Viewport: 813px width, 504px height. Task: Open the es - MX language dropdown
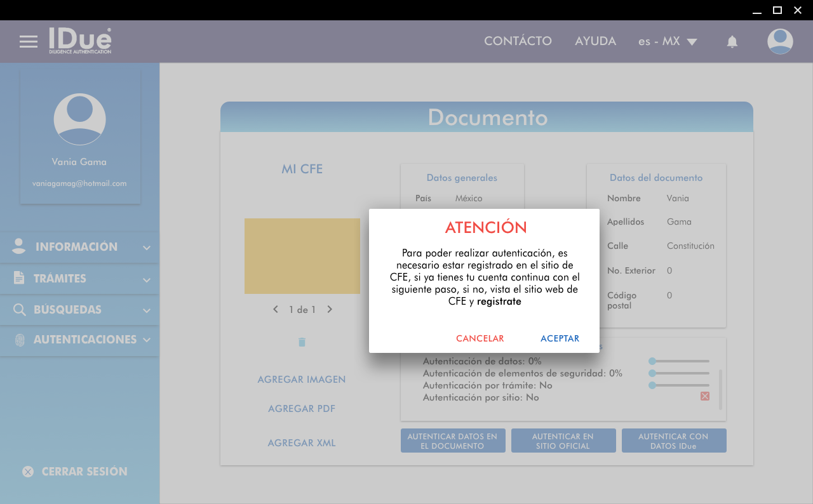coord(668,42)
